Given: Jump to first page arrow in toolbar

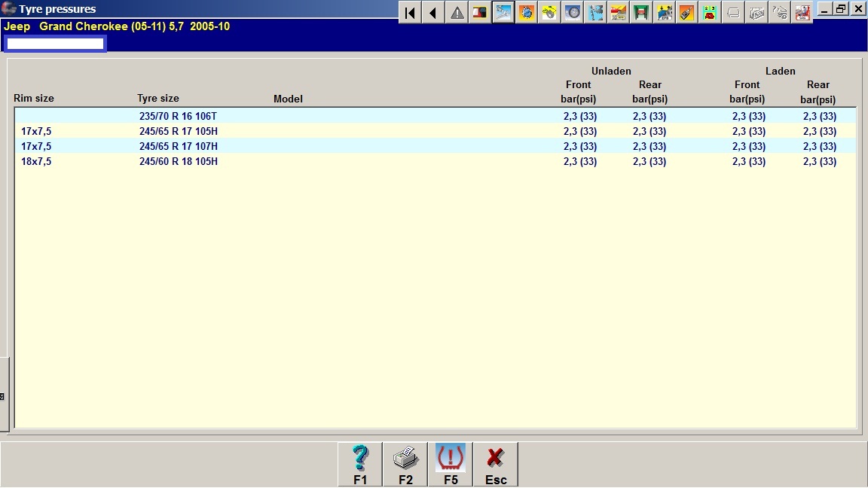Looking at the screenshot, I should point(410,12).
